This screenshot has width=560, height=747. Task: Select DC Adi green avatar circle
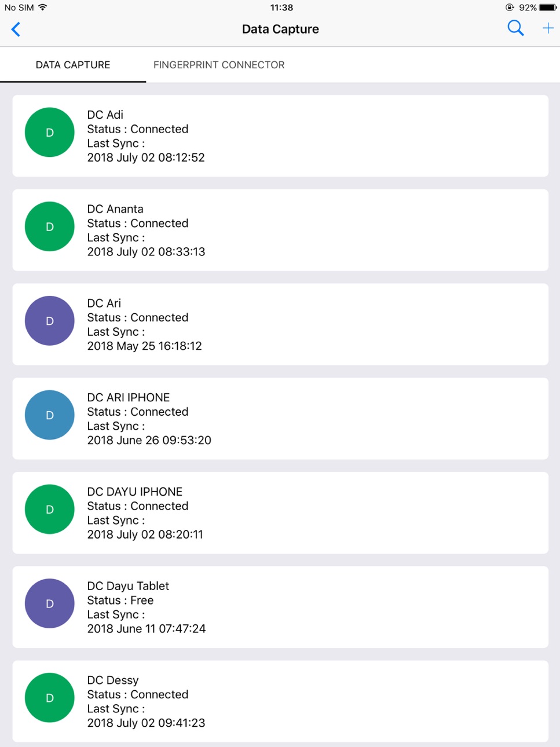click(x=50, y=133)
